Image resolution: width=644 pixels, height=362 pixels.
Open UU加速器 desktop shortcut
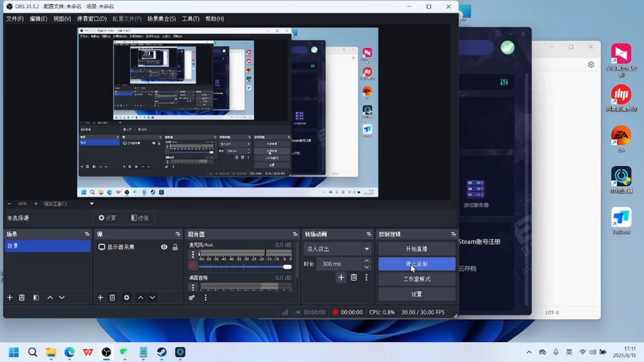pos(621,180)
